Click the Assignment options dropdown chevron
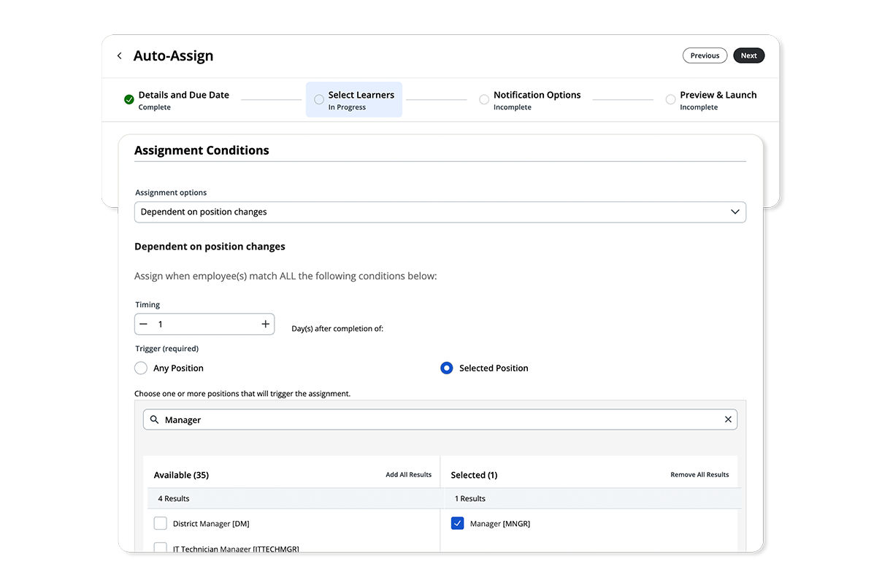 coord(735,212)
